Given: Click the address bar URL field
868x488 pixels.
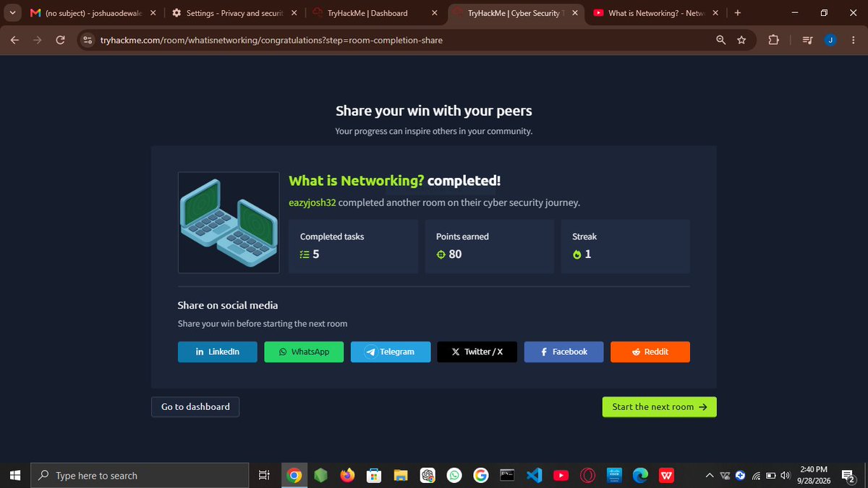Looking at the screenshot, I should click(405, 40).
